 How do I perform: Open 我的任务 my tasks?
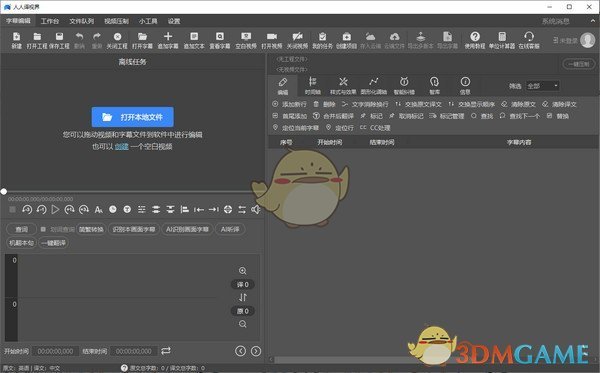pyautogui.click(x=323, y=40)
